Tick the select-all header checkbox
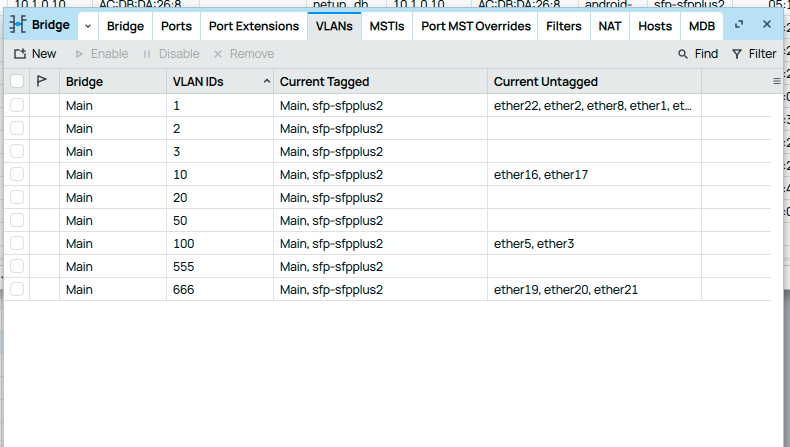 pyautogui.click(x=17, y=81)
